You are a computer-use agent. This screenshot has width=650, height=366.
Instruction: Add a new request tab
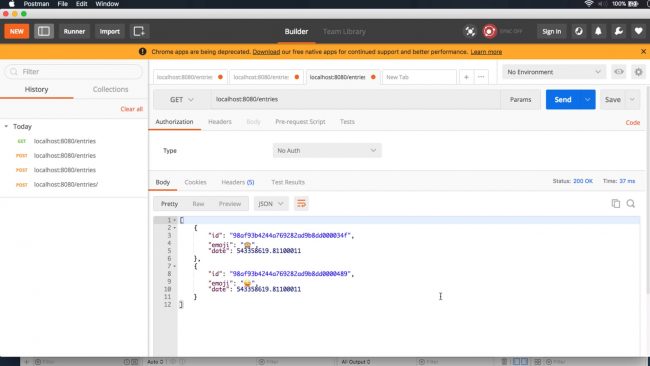pos(466,77)
